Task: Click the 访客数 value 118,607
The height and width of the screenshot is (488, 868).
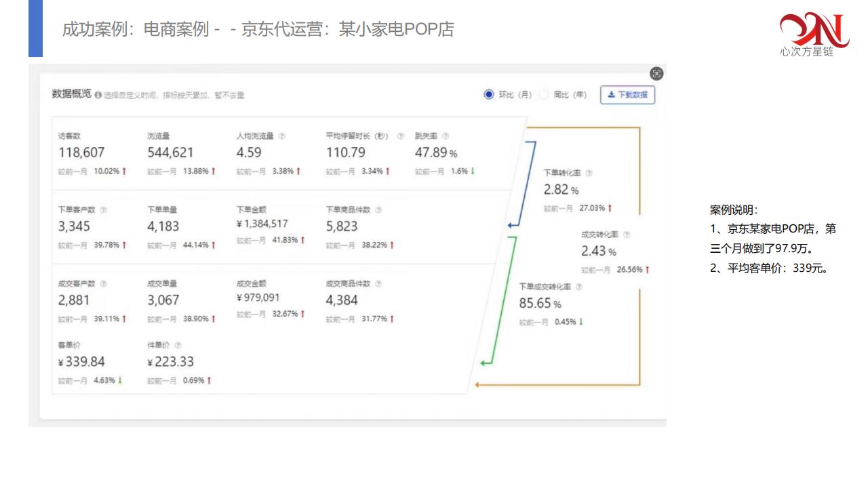Action: click(x=81, y=152)
